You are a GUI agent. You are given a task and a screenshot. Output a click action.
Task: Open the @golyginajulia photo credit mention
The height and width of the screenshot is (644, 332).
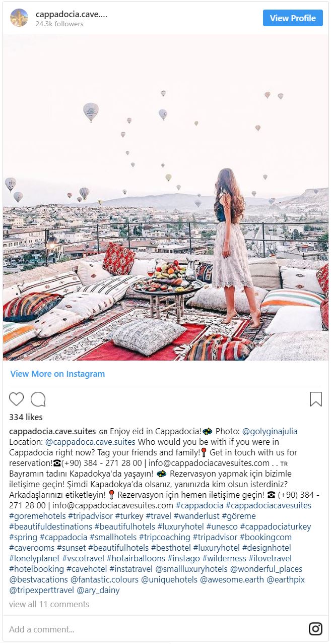270,431
